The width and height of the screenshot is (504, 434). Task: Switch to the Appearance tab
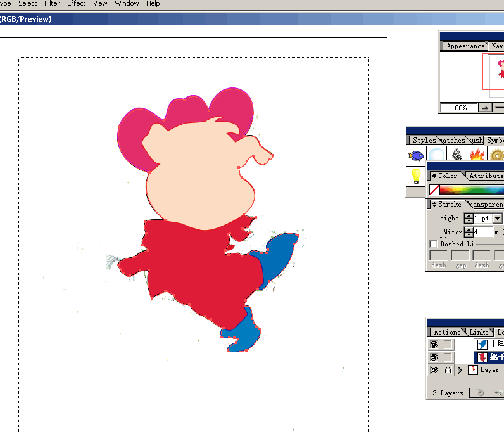[465, 46]
